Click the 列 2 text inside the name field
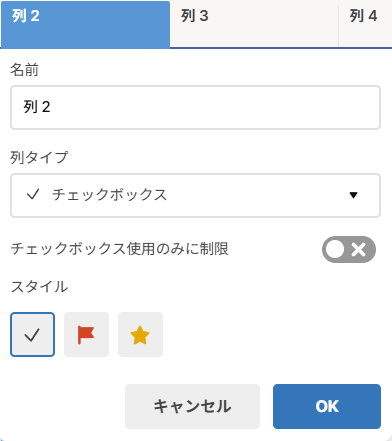Screen dimensions: 392x441 [x=37, y=107]
